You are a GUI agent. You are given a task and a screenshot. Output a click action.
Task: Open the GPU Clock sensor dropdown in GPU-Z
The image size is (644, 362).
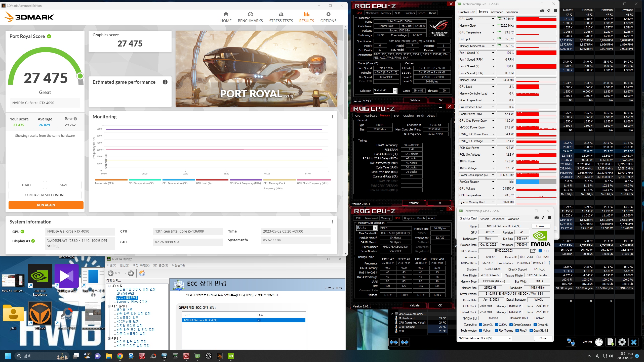[x=493, y=19]
